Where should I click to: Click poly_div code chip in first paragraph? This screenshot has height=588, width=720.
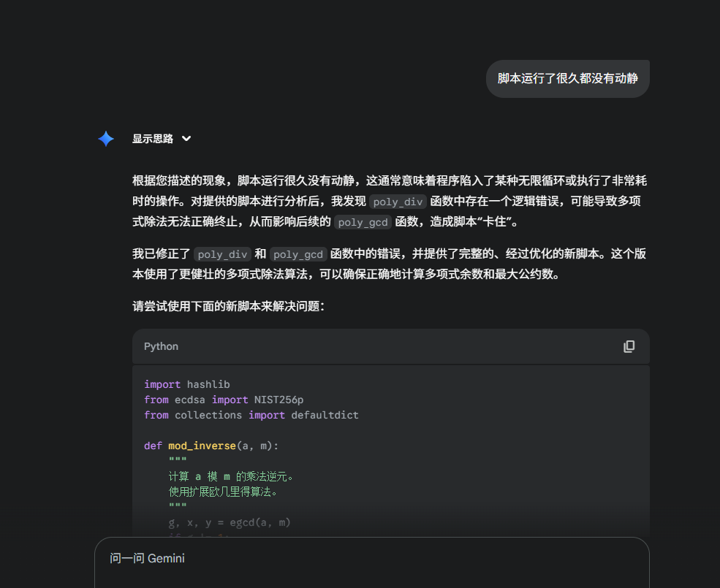398,202
